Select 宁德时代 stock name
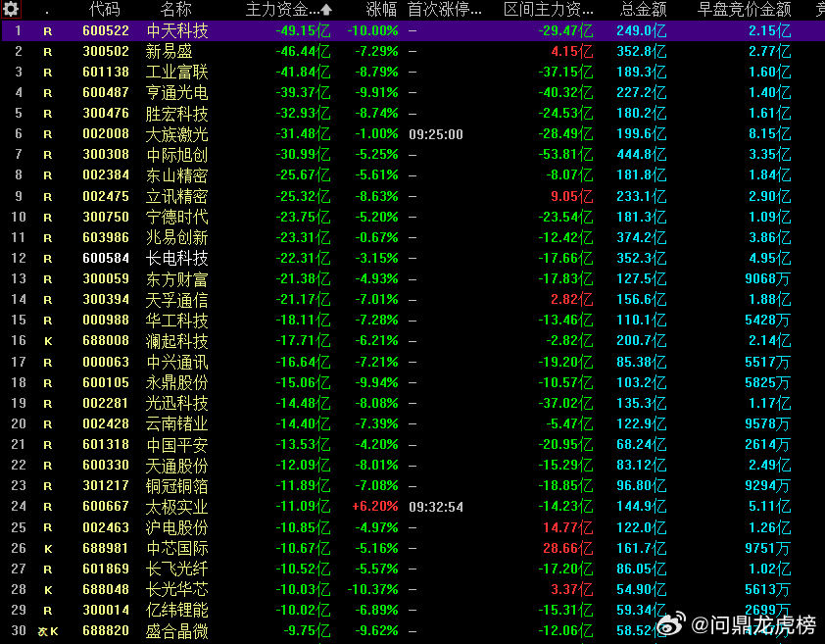This screenshot has width=825, height=644. pyautogui.click(x=176, y=217)
